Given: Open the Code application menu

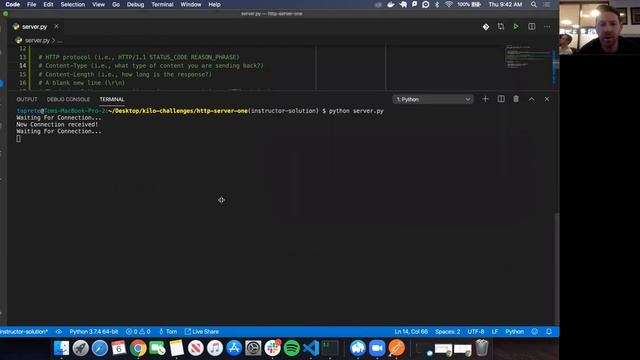Looking at the screenshot, I should tap(13, 4).
